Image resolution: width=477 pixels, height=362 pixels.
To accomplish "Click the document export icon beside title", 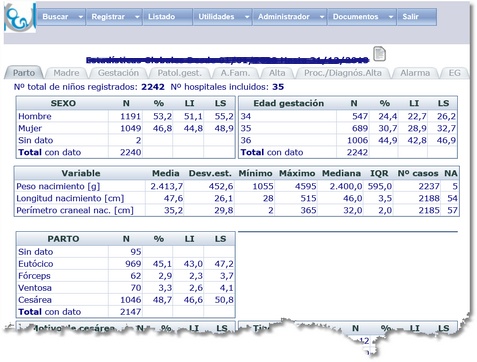I will pos(379,54).
